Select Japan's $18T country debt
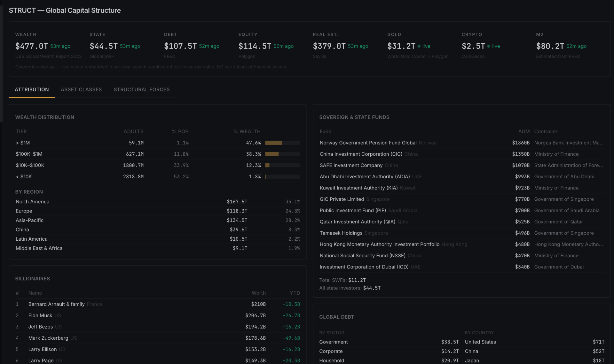This screenshot has width=614, height=364. pyautogui.click(x=599, y=360)
